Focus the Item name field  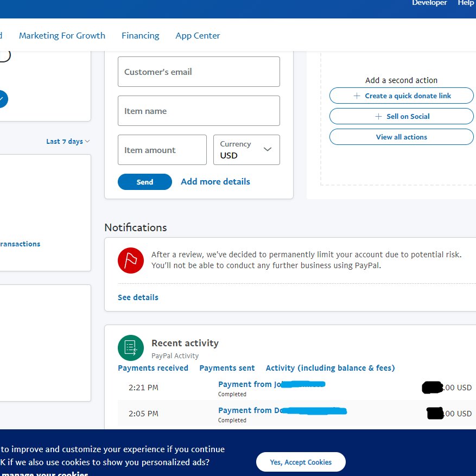(199, 111)
